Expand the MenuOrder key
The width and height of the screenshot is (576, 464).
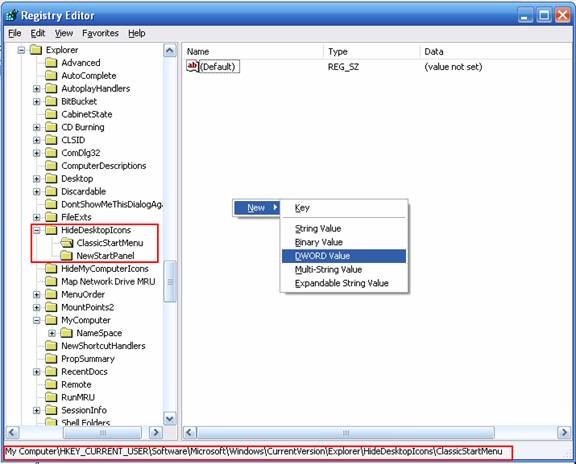(x=37, y=295)
